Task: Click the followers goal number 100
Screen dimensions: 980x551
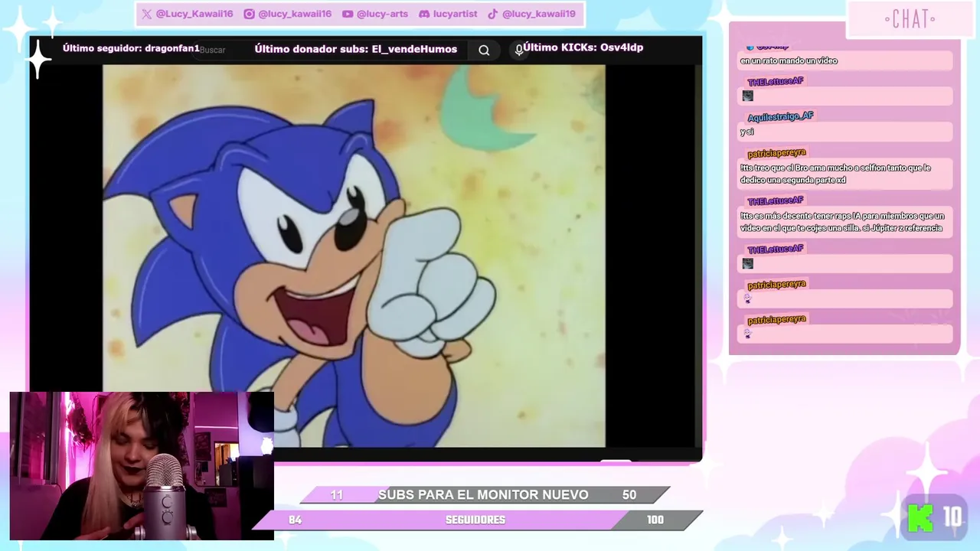Action: (655, 520)
